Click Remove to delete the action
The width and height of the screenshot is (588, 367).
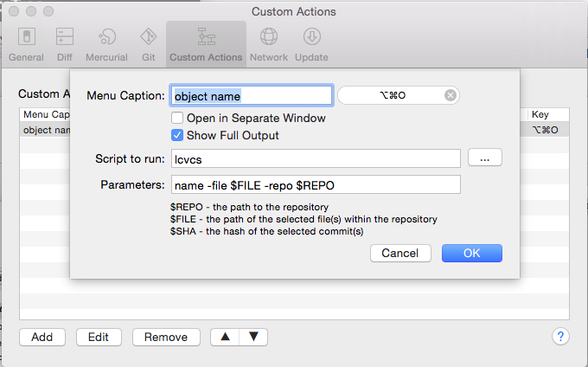166,337
